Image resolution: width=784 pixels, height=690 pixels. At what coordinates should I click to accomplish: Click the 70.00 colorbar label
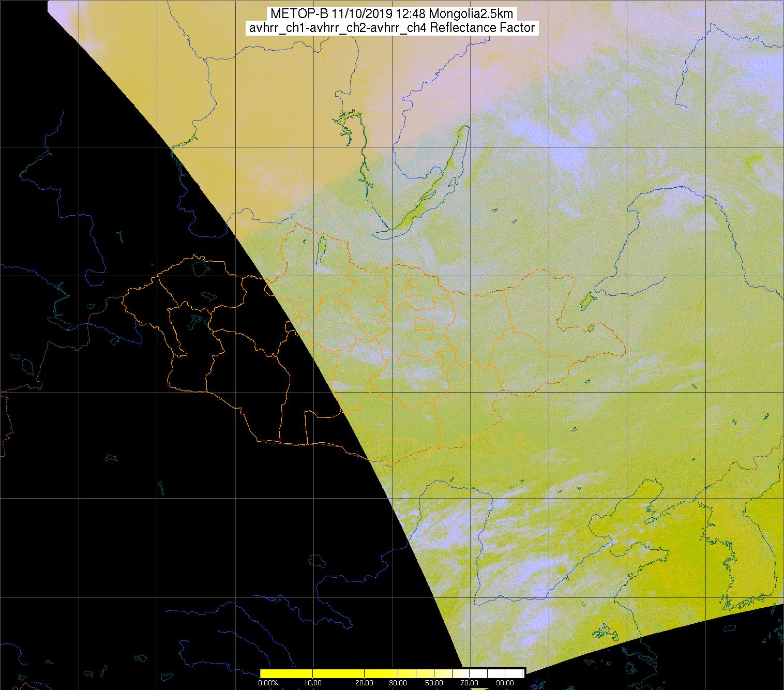[x=469, y=683]
